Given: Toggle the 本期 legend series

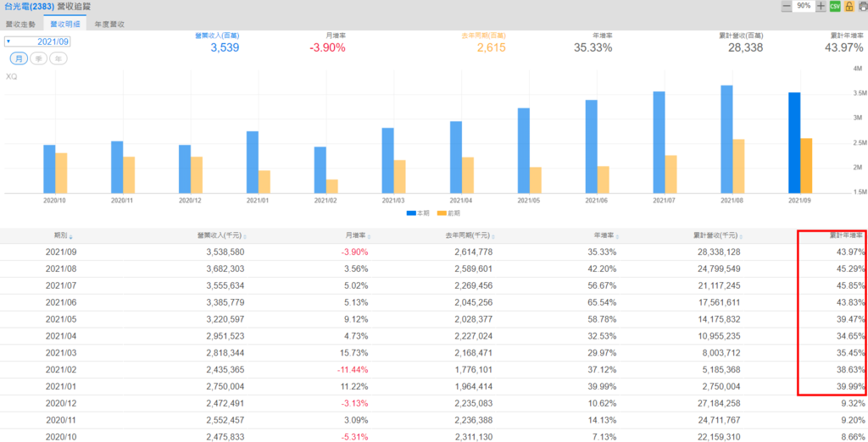Looking at the screenshot, I should tap(418, 213).
